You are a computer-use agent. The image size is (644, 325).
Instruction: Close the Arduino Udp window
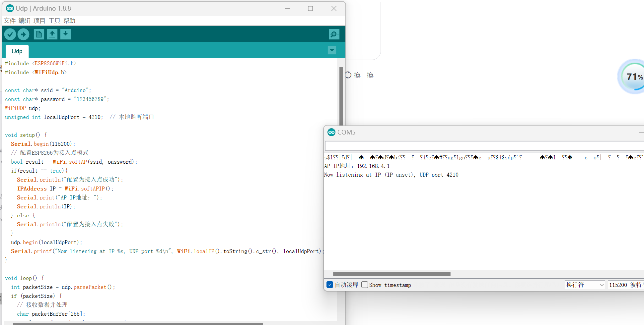click(334, 8)
